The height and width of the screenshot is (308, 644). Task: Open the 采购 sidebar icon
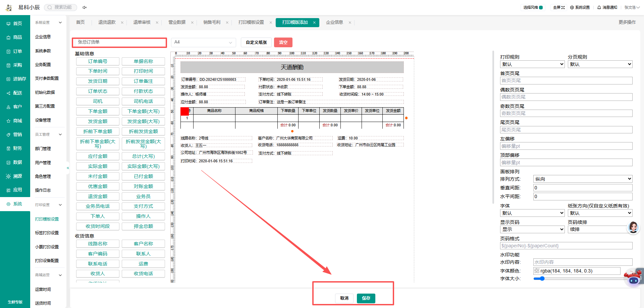coord(8,65)
